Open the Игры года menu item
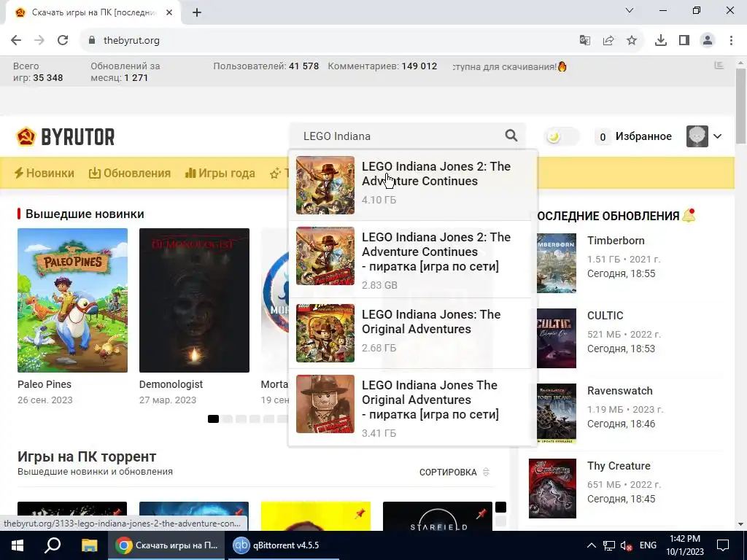 coord(220,173)
